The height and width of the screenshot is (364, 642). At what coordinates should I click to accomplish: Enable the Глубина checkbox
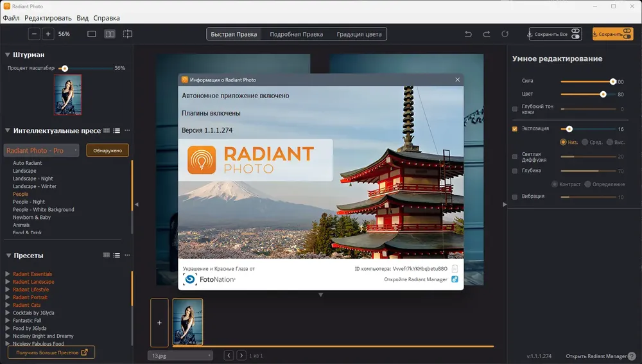click(x=515, y=171)
